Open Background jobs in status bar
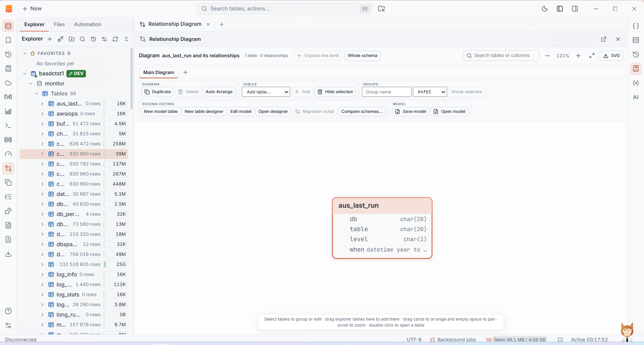The width and height of the screenshot is (644, 345). [x=453, y=340]
